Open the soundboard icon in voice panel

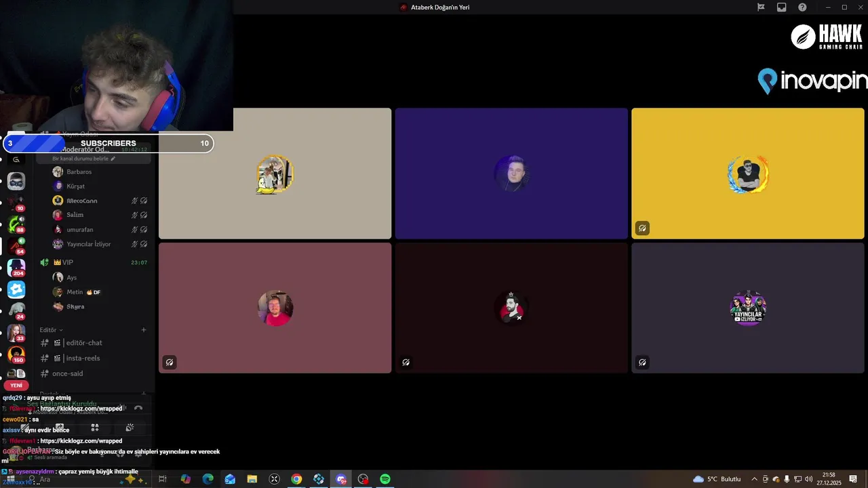click(130, 428)
